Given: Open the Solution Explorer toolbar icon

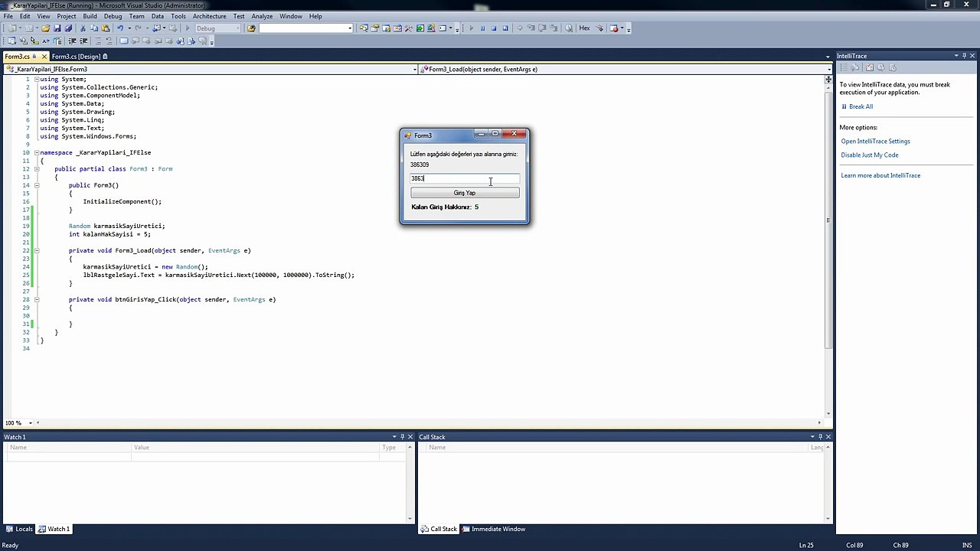Looking at the screenshot, I should [x=364, y=28].
